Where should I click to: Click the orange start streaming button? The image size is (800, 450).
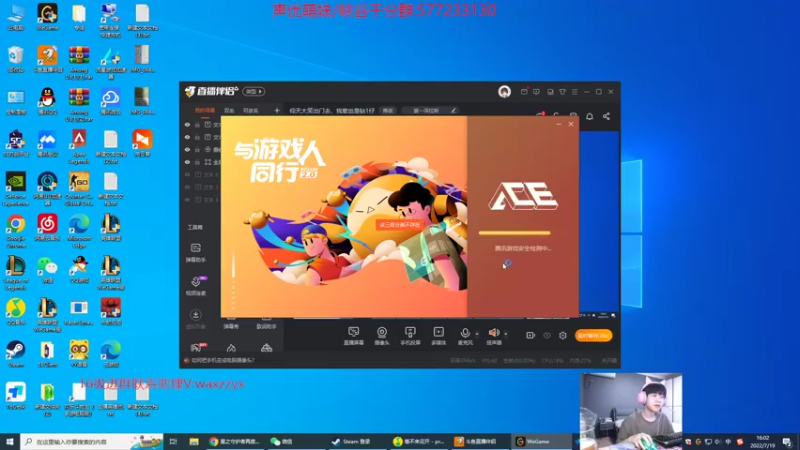tap(593, 336)
